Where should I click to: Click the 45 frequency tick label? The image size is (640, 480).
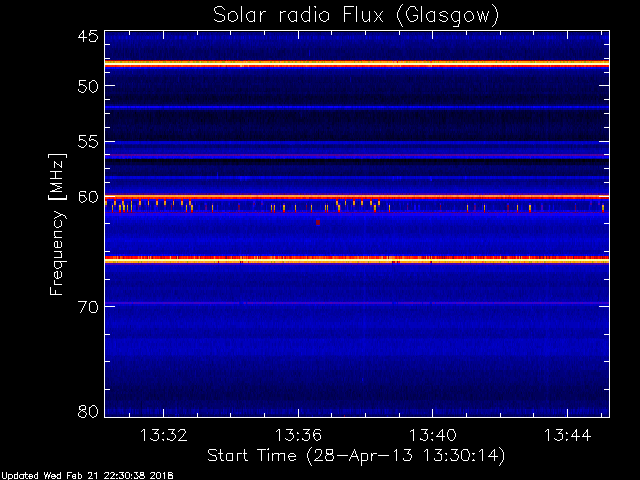[x=89, y=36]
